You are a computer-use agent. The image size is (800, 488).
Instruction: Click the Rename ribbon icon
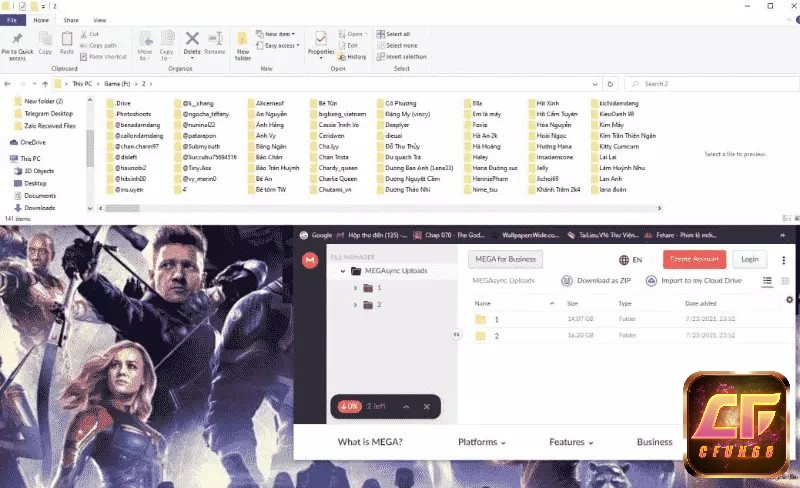click(215, 39)
